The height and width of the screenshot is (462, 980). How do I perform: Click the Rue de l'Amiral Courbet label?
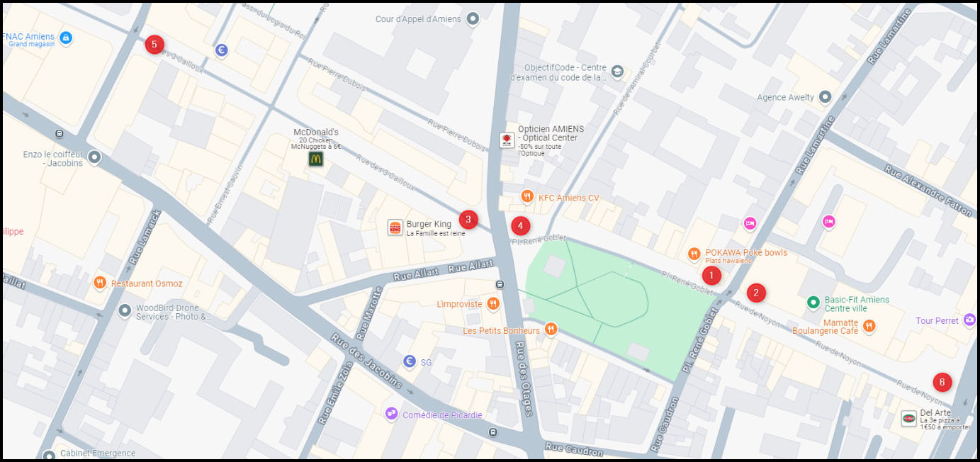(638, 78)
